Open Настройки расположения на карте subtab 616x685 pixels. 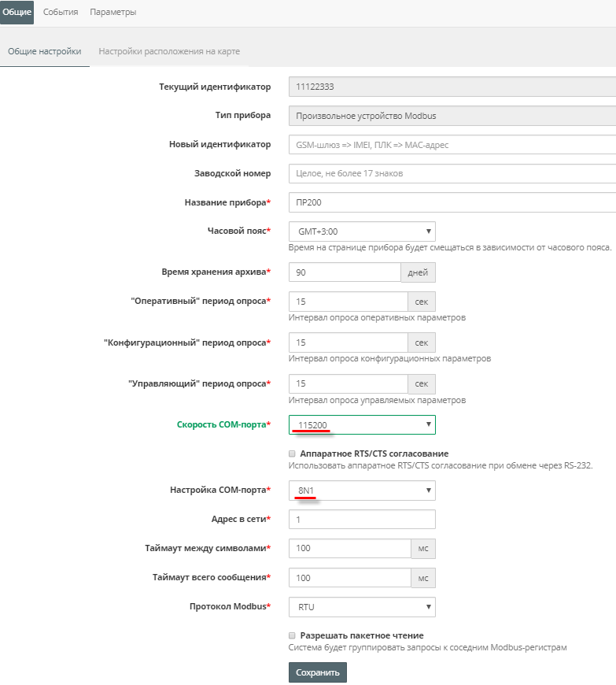[169, 51]
